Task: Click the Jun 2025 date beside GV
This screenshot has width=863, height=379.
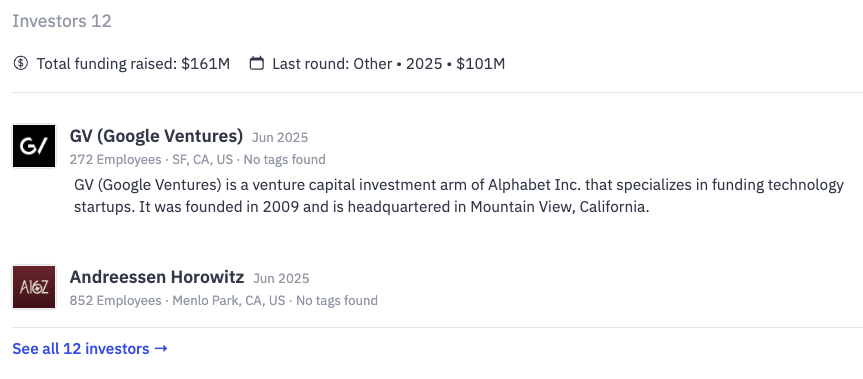Action: [280, 138]
